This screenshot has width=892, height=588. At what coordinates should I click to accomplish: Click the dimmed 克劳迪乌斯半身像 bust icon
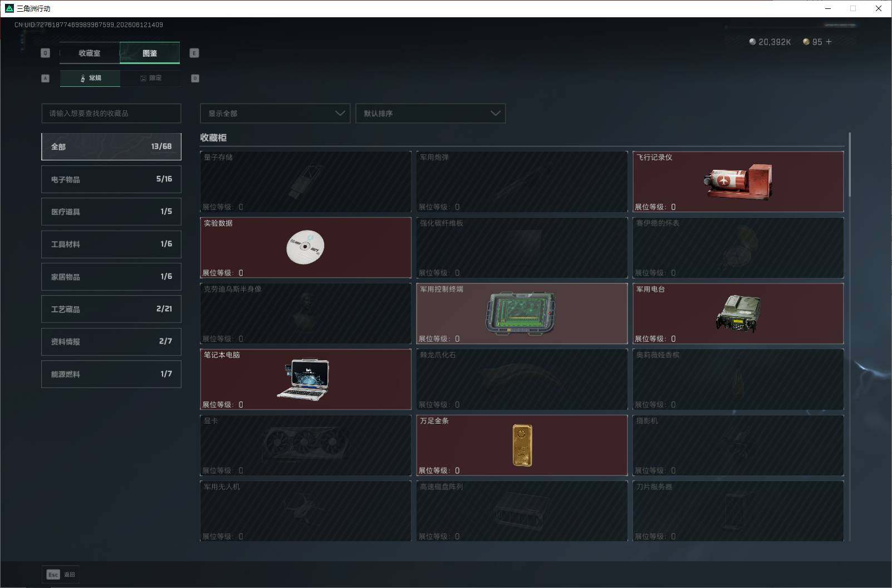point(305,312)
